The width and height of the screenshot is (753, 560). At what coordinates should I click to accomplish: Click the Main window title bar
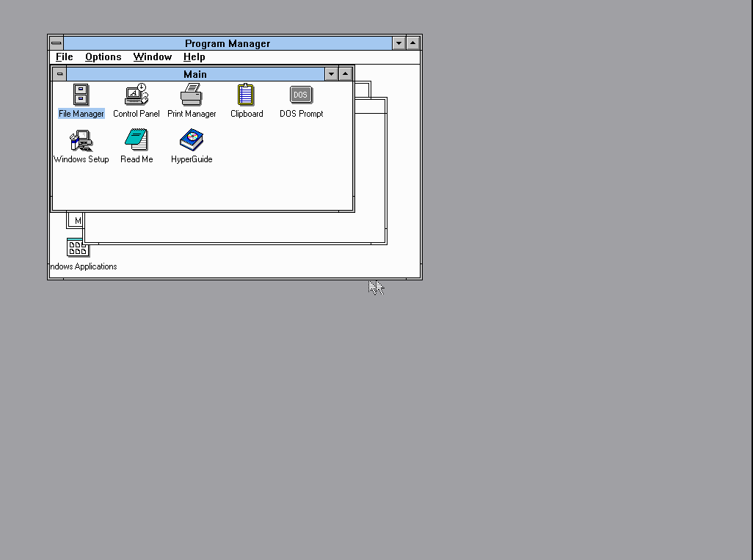pos(195,74)
